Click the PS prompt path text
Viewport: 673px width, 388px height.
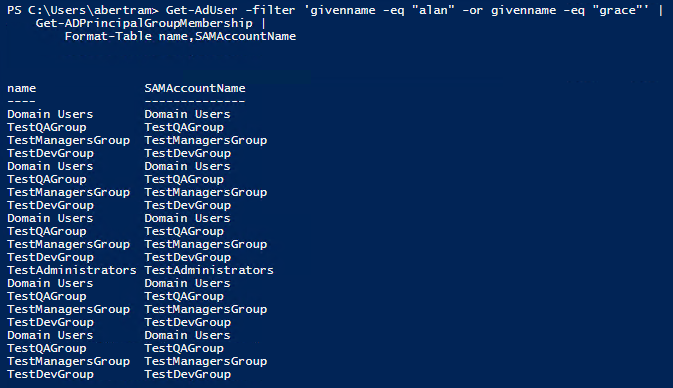click(82, 10)
